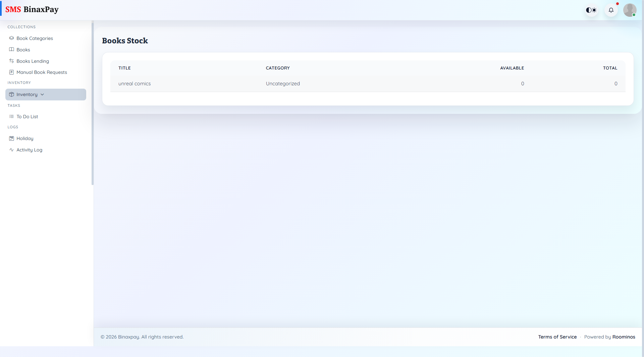Expand the Inventory menu chevron
Viewport: 644px width, 357px height.
coord(42,94)
